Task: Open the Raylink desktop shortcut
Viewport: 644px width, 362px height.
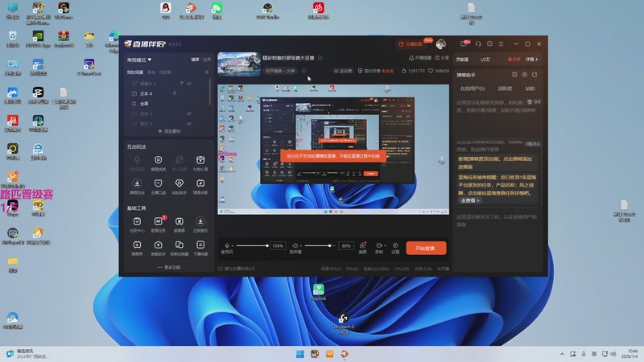Action: pyautogui.click(x=318, y=292)
